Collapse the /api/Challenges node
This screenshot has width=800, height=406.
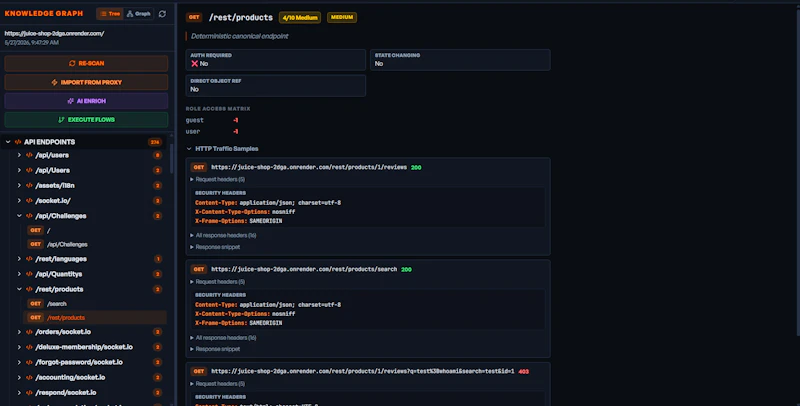click(x=19, y=216)
